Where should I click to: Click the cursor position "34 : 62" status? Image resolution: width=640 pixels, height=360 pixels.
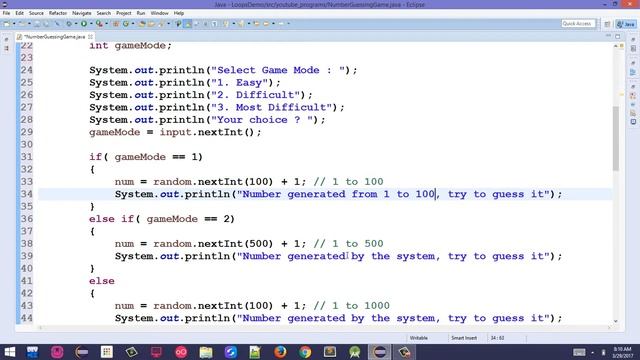click(x=497, y=338)
